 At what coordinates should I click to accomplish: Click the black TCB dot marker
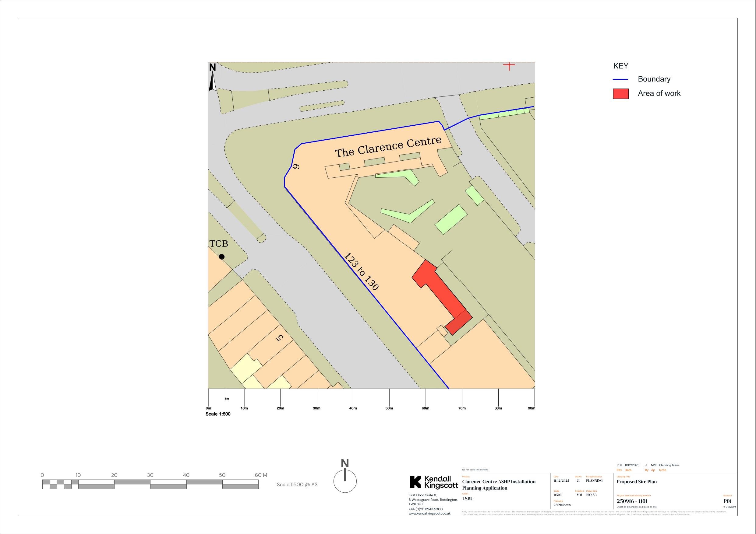(x=222, y=257)
